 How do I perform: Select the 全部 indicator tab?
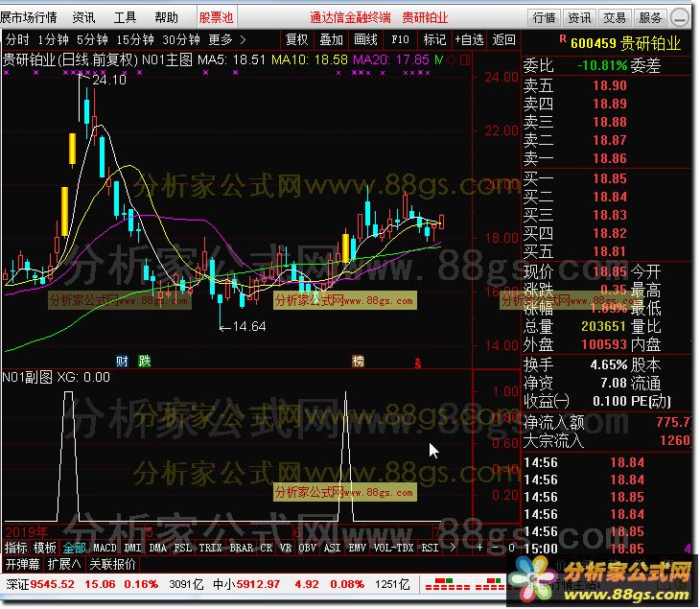point(74,548)
